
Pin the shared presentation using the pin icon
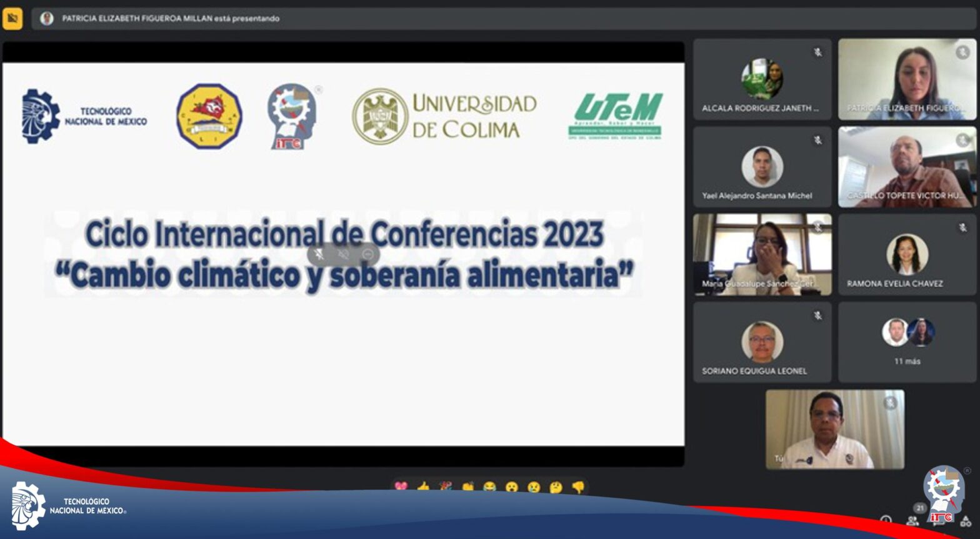319,254
